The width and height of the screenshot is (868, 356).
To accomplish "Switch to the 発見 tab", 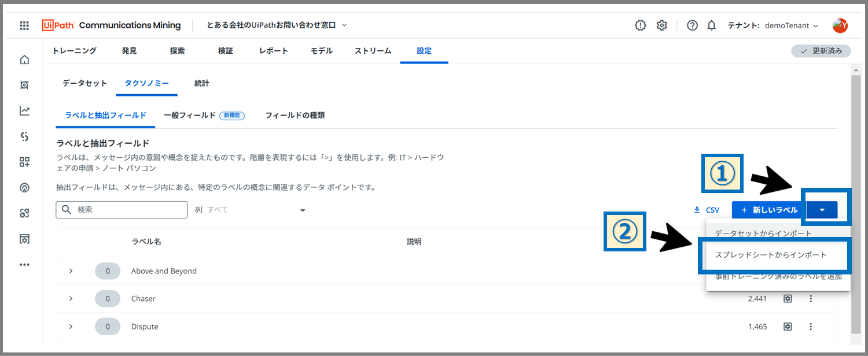I will [130, 51].
